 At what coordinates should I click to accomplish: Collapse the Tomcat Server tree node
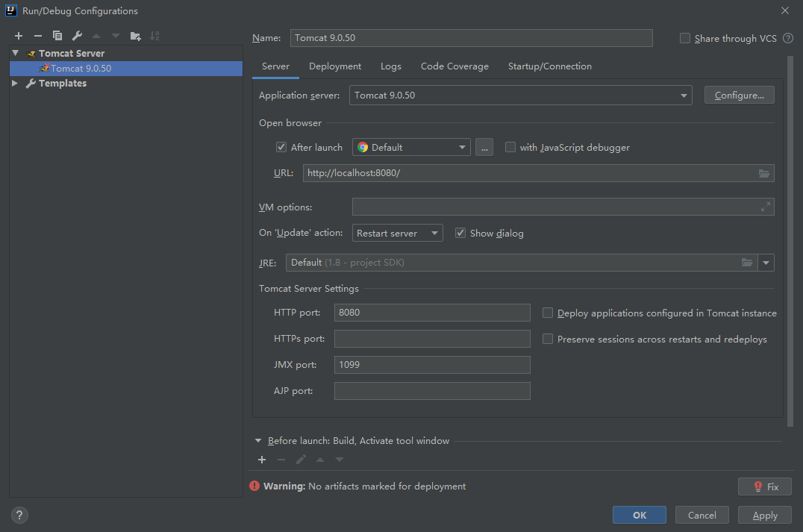[x=16, y=53]
